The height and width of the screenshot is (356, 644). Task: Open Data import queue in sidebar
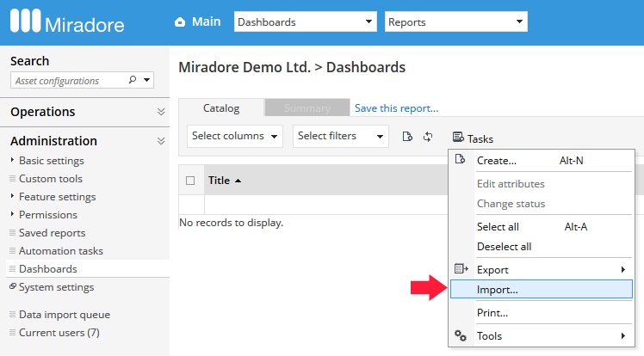[65, 314]
